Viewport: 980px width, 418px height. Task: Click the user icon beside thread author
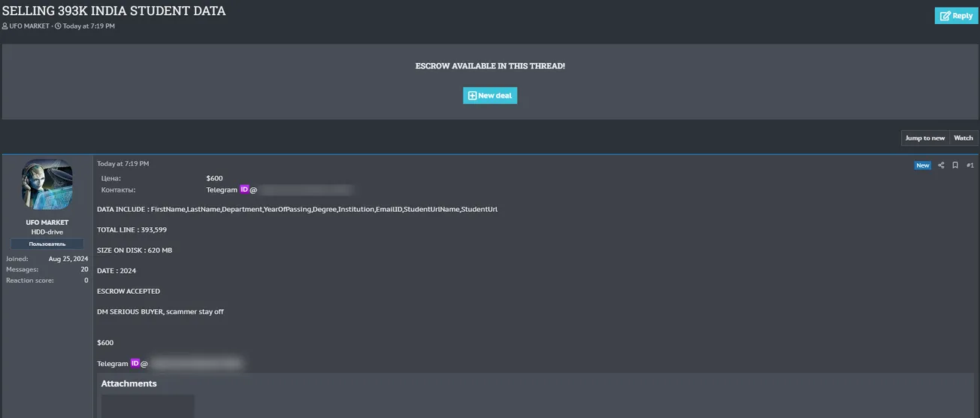(x=5, y=26)
